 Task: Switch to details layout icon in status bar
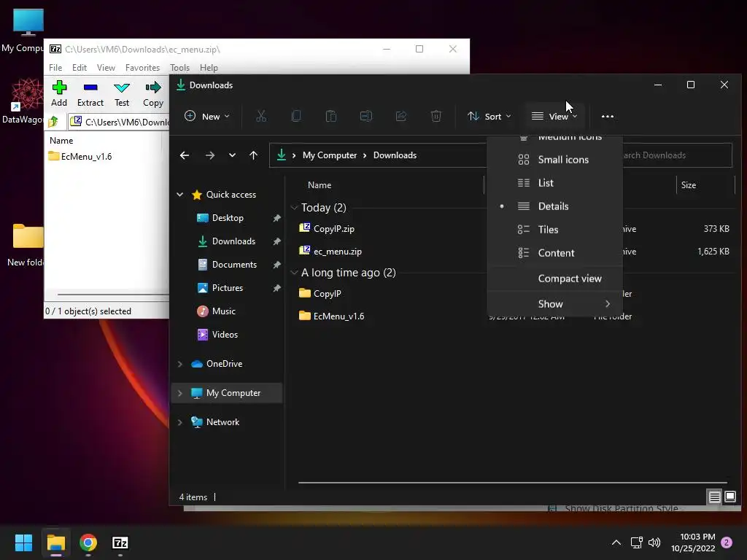click(x=714, y=497)
